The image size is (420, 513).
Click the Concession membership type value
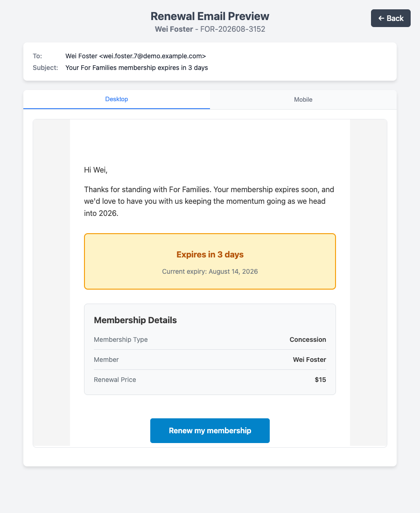[x=308, y=340]
